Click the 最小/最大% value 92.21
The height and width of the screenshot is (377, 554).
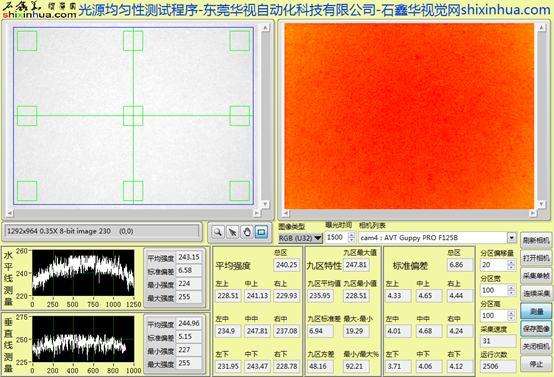pyautogui.click(x=356, y=366)
